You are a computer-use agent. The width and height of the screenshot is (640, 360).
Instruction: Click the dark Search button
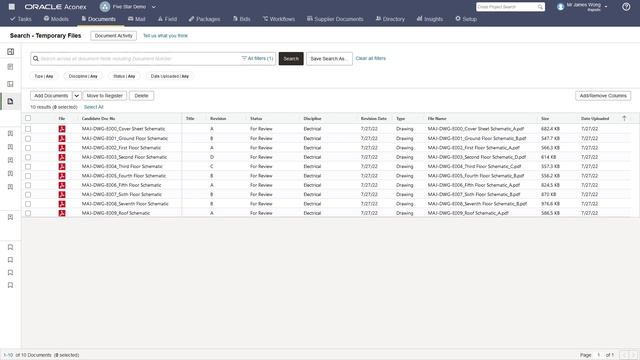(x=291, y=59)
